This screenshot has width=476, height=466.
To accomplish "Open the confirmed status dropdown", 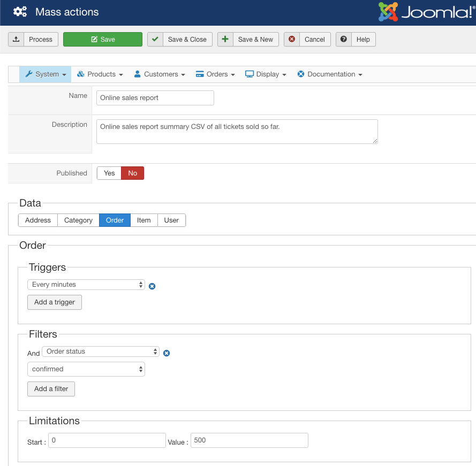I will click(x=86, y=369).
